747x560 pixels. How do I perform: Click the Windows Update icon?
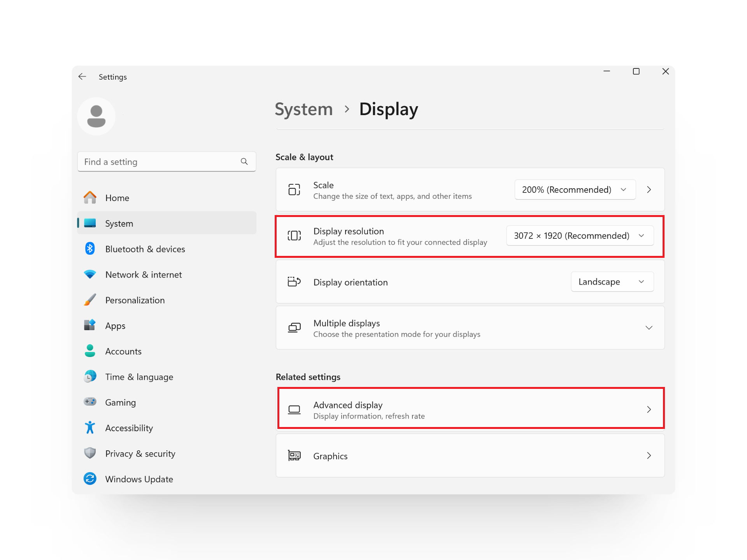point(90,479)
